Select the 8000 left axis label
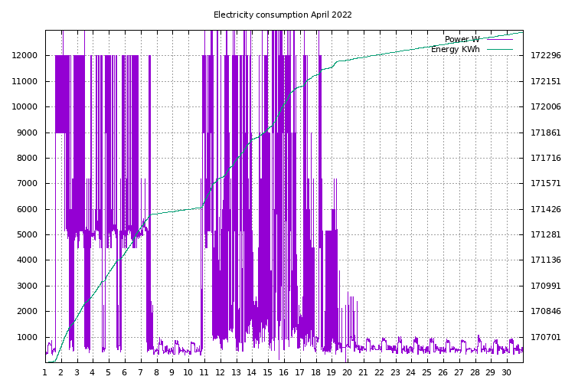The height and width of the screenshot is (383, 588). click(x=27, y=158)
